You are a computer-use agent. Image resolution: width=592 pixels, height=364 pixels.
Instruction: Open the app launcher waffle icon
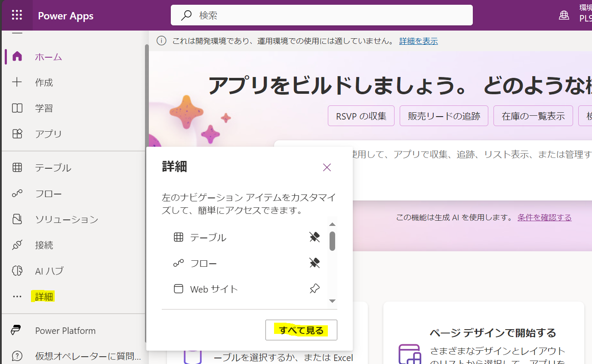click(x=17, y=15)
